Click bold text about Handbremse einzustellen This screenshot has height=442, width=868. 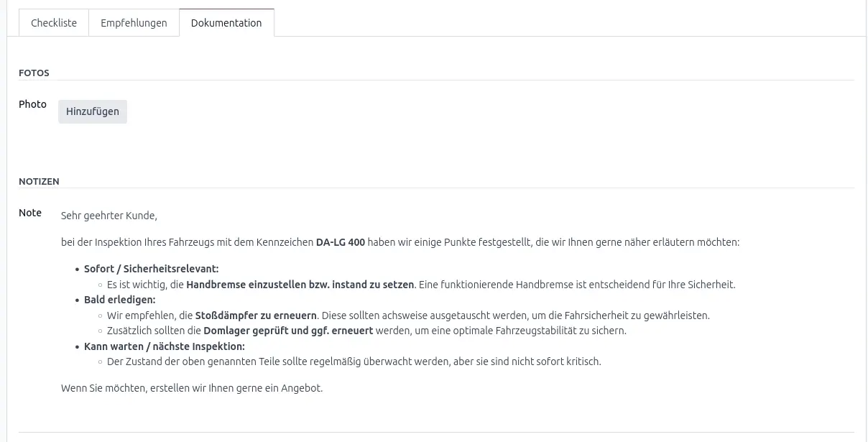300,285
